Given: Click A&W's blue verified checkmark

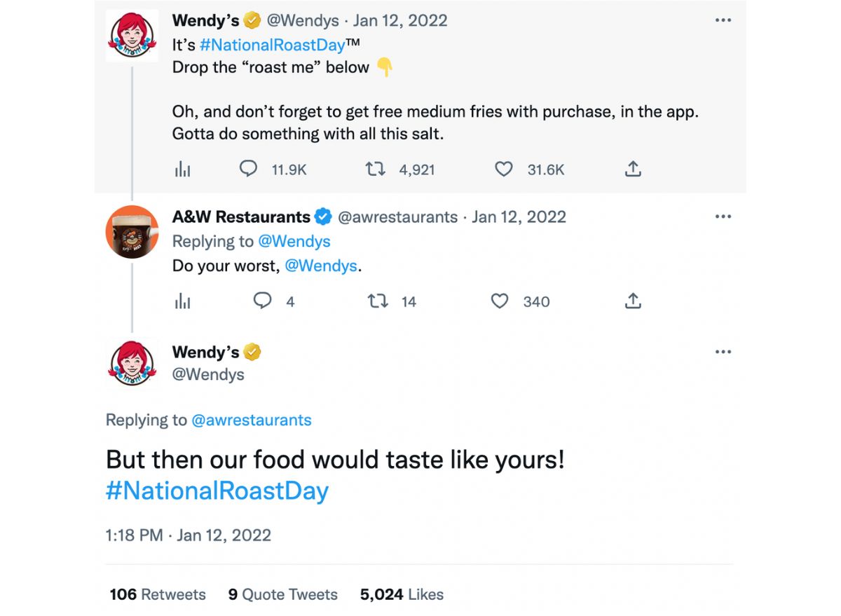Looking at the screenshot, I should pos(322,217).
